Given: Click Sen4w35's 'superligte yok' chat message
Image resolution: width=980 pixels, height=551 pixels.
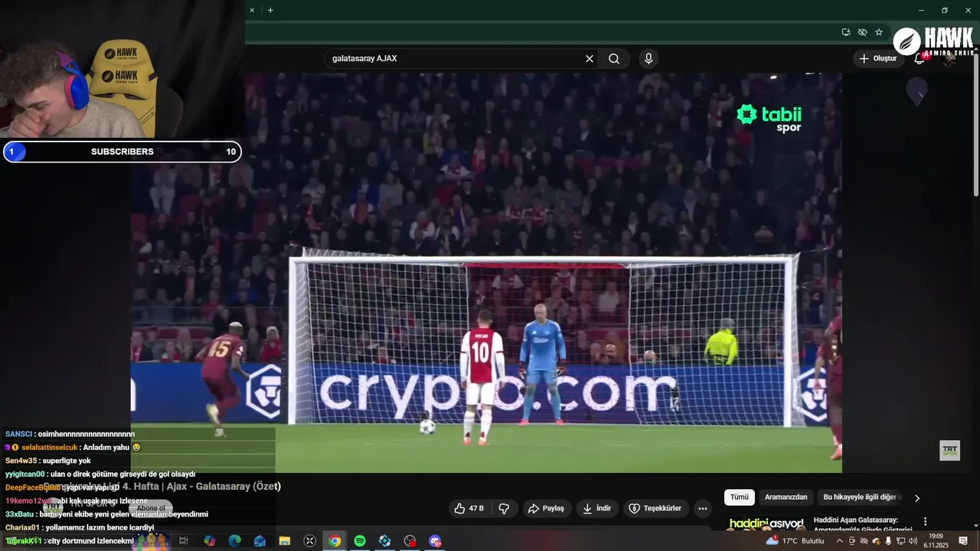Looking at the screenshot, I should [x=47, y=461].
